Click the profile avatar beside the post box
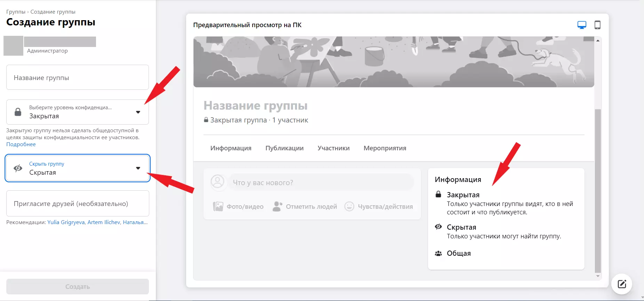Viewport: 644px width, 301px height. pyautogui.click(x=218, y=182)
